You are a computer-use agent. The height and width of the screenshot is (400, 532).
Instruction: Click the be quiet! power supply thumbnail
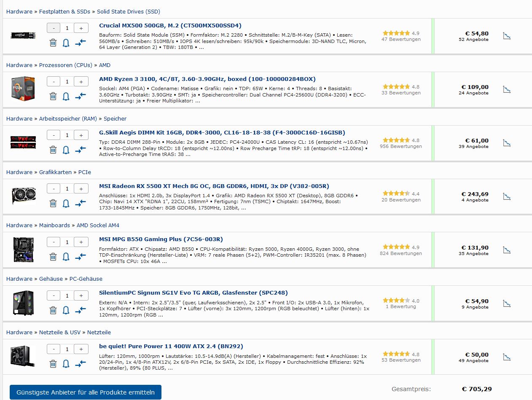click(23, 357)
